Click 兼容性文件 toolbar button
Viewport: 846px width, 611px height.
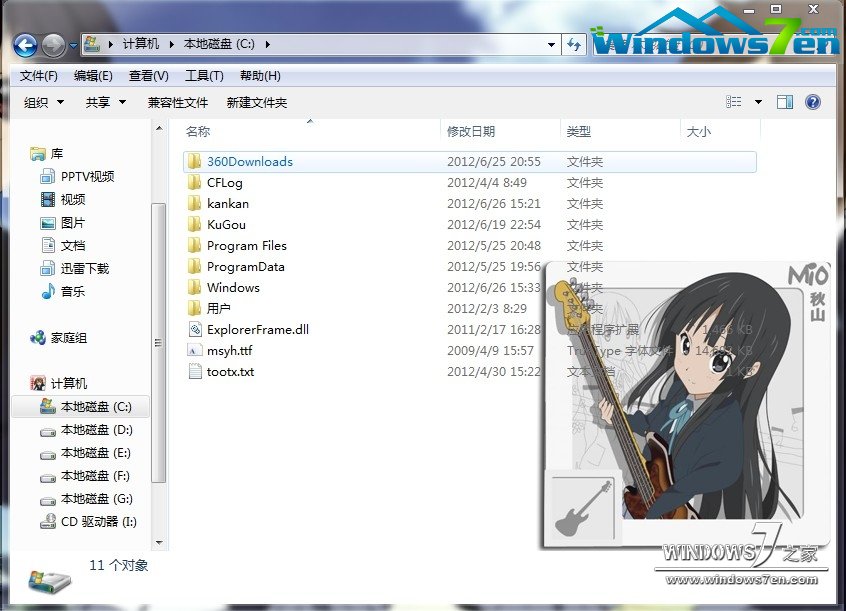(178, 103)
